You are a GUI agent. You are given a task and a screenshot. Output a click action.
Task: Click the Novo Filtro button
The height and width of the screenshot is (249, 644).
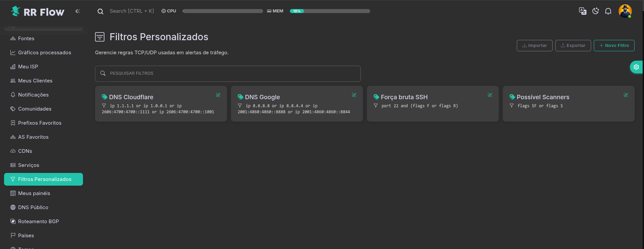click(x=614, y=46)
